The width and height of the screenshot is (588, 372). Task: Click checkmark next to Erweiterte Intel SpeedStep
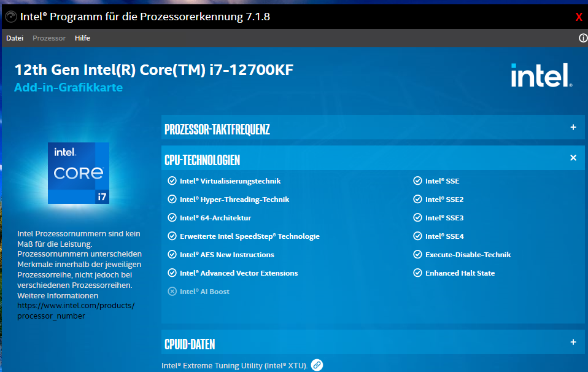point(172,236)
